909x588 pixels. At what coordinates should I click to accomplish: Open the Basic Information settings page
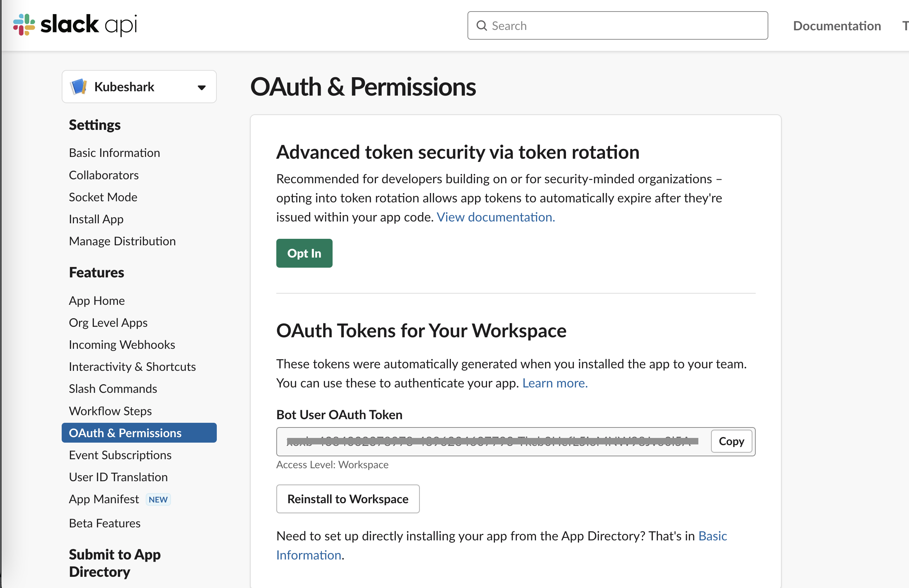tap(115, 152)
